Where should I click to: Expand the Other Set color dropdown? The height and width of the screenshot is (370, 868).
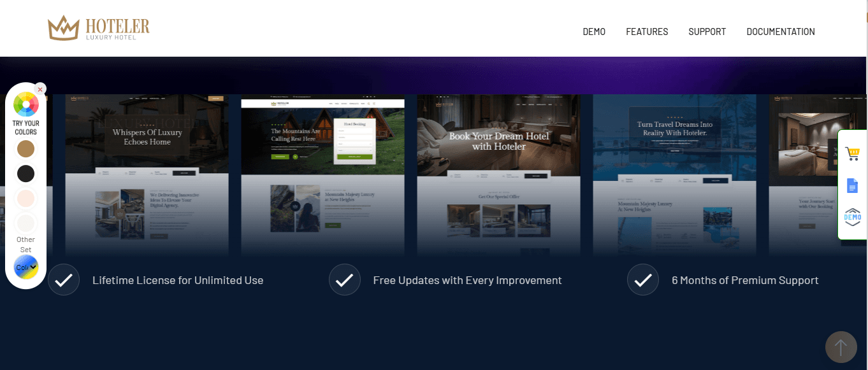coord(26,267)
